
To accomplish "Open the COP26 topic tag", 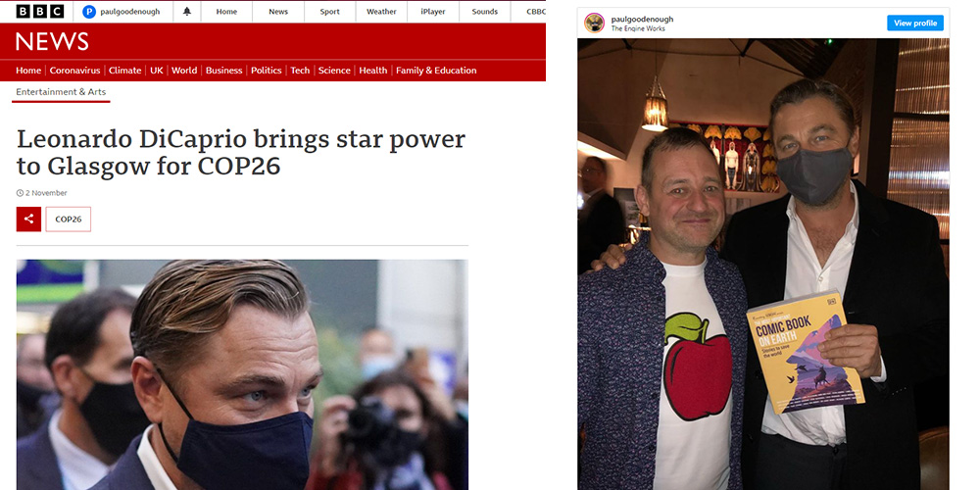I will (69, 220).
